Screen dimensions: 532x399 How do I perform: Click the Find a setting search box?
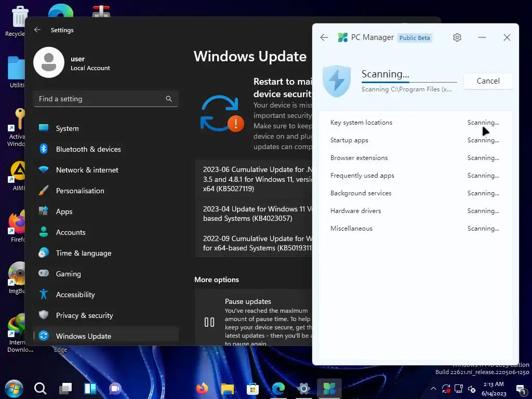106,99
